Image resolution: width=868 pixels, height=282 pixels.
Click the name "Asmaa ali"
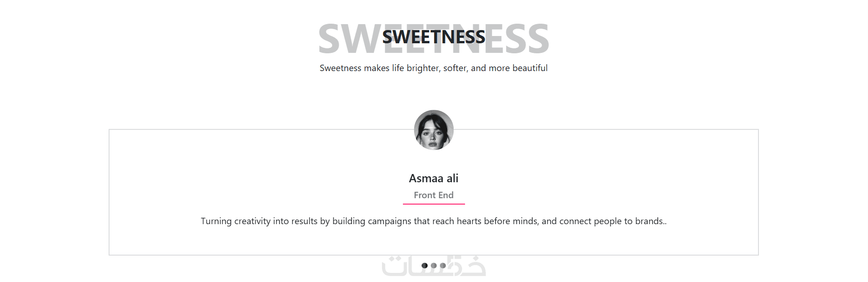[434, 179]
